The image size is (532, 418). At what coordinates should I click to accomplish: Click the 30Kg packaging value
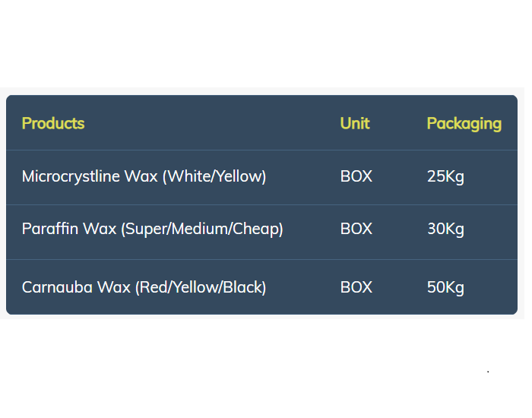tap(445, 230)
